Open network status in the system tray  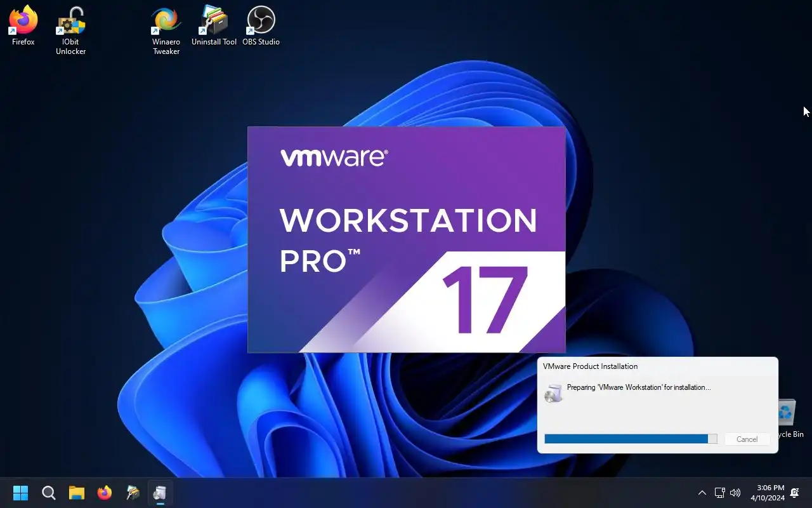720,493
